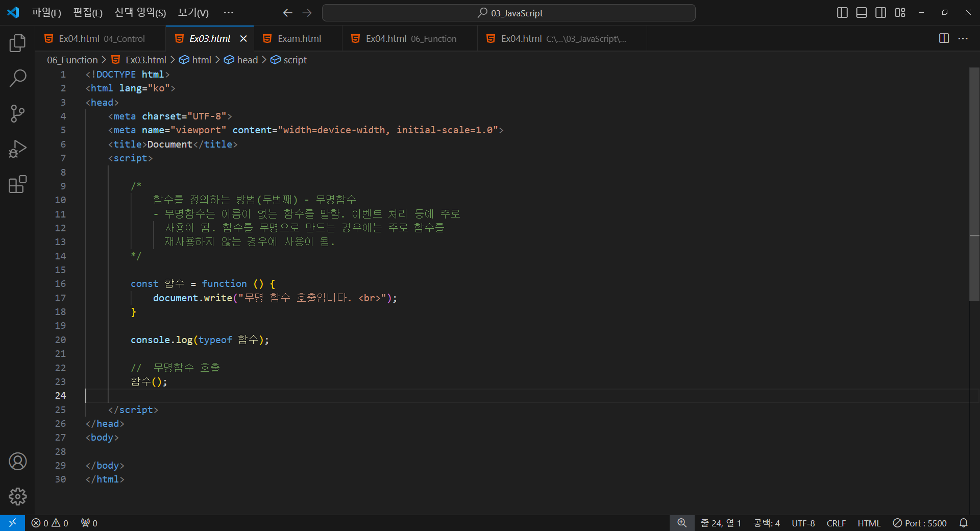Click 'console.log' on line 20

[161, 340]
